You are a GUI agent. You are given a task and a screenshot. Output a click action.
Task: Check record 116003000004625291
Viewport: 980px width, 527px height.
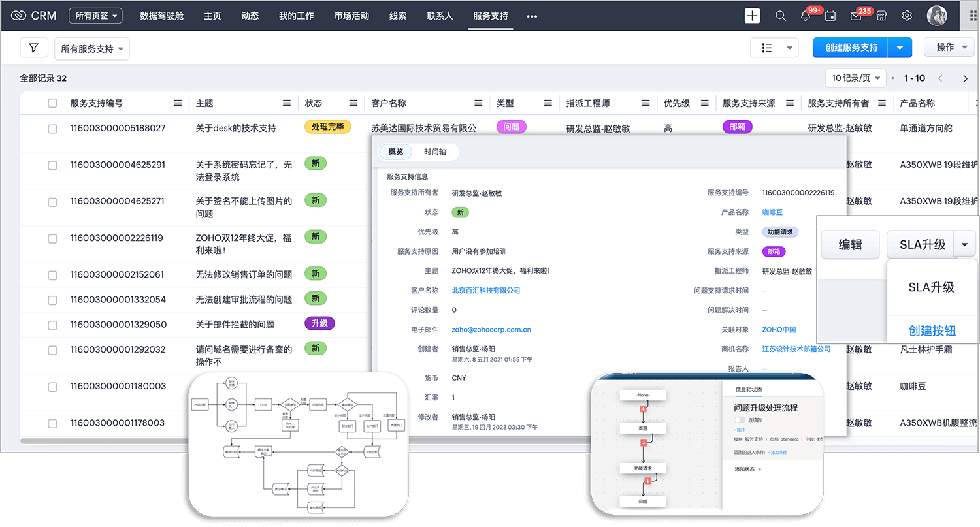pyautogui.click(x=52, y=165)
